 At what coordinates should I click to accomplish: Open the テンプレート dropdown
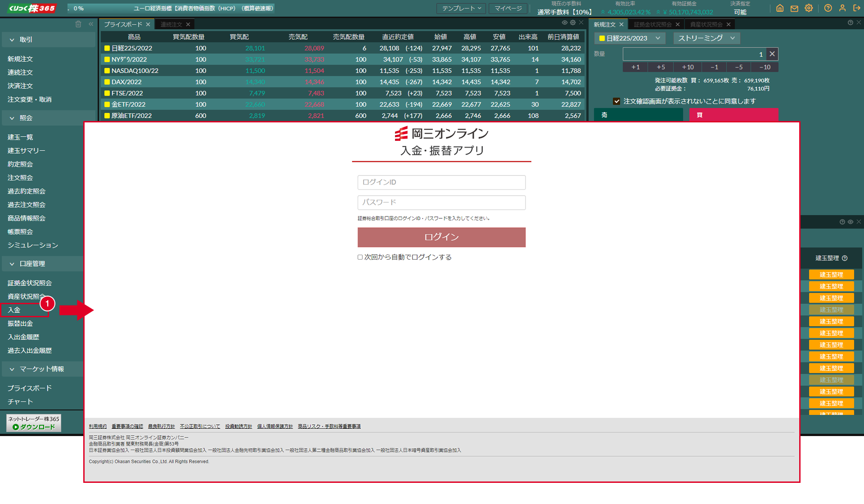click(461, 8)
